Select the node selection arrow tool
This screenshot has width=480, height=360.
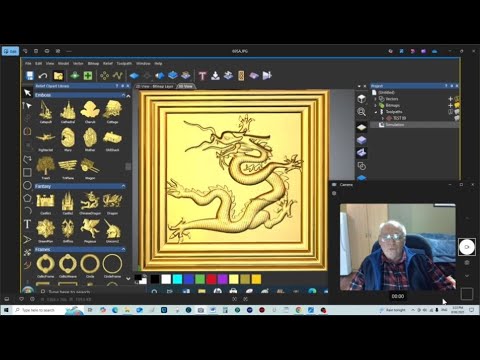[27, 106]
